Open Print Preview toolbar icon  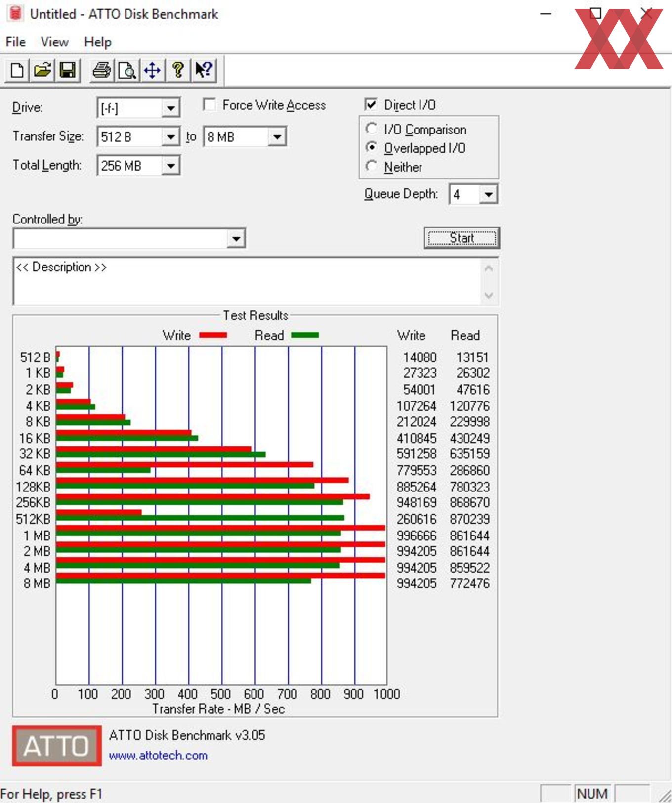click(x=127, y=70)
